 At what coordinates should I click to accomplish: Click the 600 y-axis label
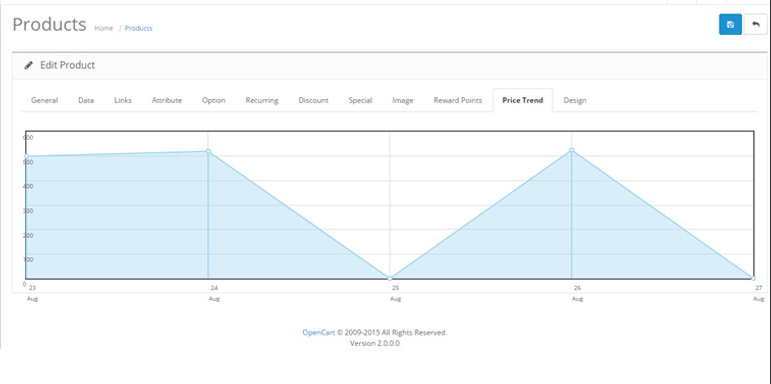click(28, 137)
